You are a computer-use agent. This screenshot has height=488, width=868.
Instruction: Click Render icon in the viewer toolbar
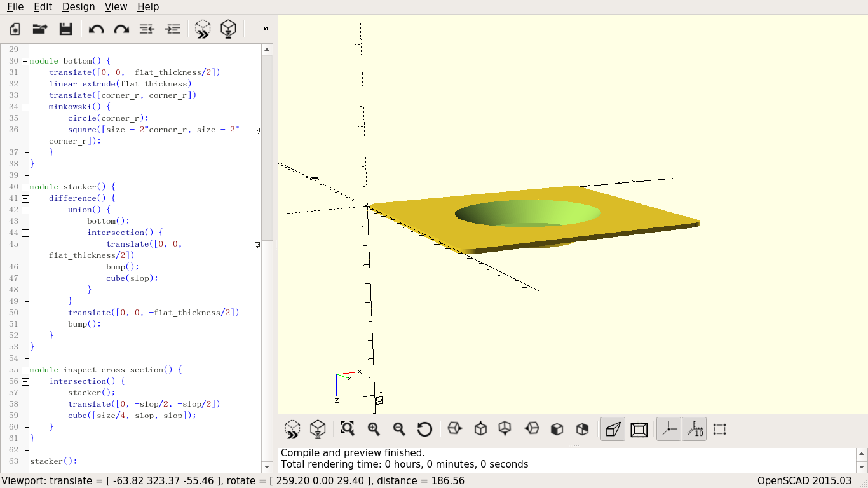coord(318,430)
